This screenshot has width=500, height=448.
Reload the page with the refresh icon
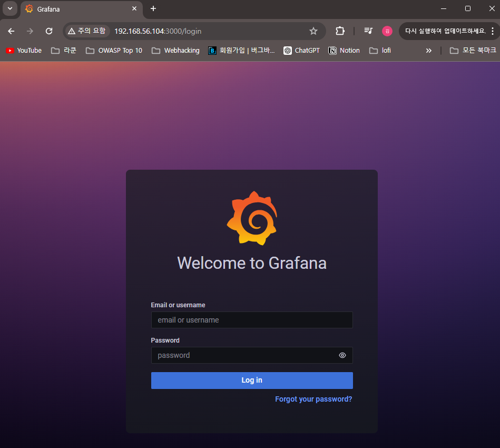coord(49,31)
